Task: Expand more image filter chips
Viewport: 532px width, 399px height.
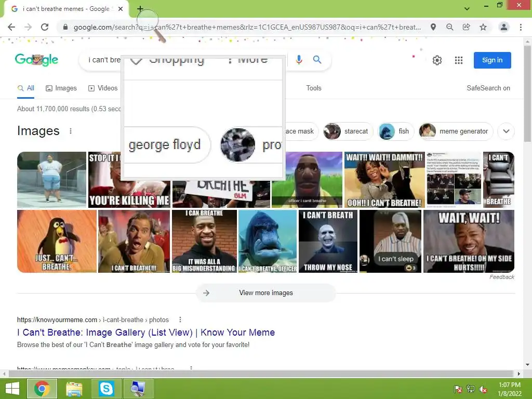Action: coord(506,131)
